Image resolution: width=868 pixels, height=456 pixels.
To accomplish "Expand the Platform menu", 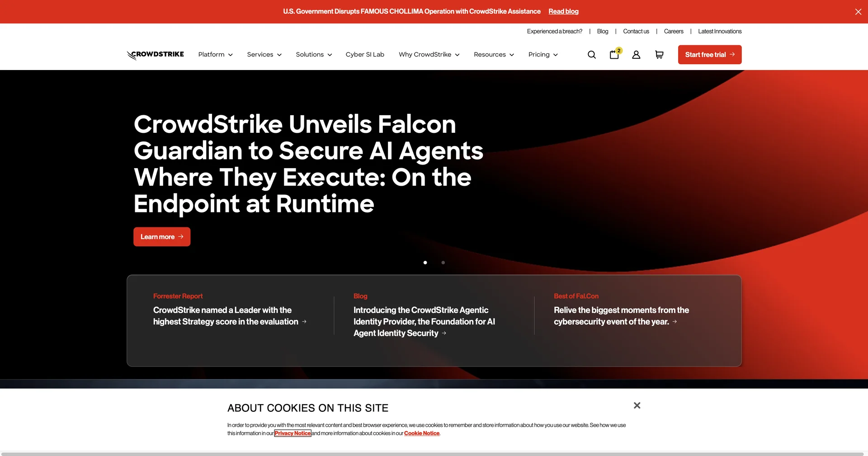I will [215, 55].
